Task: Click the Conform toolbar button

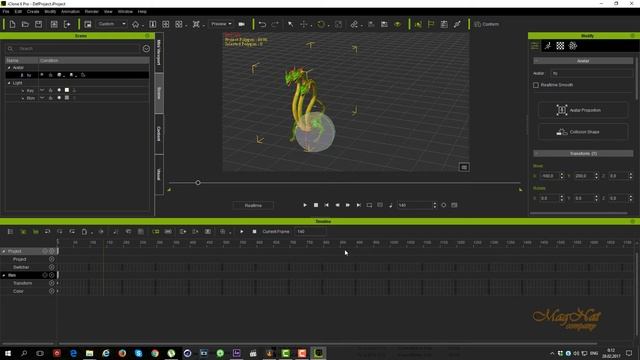Action: (487, 24)
